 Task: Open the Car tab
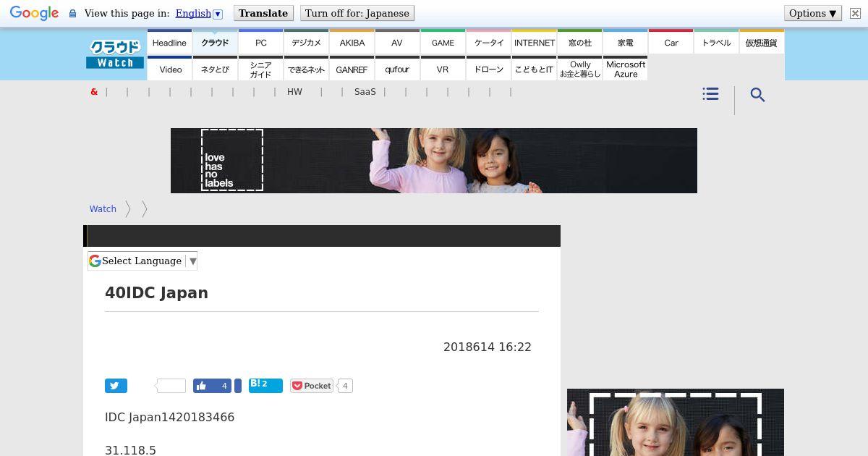671,42
